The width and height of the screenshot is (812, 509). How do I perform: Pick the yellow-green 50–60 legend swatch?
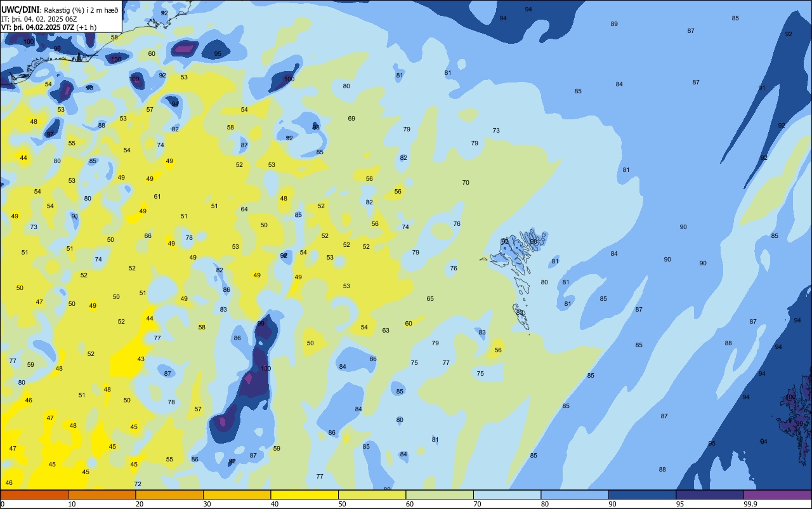point(372,494)
